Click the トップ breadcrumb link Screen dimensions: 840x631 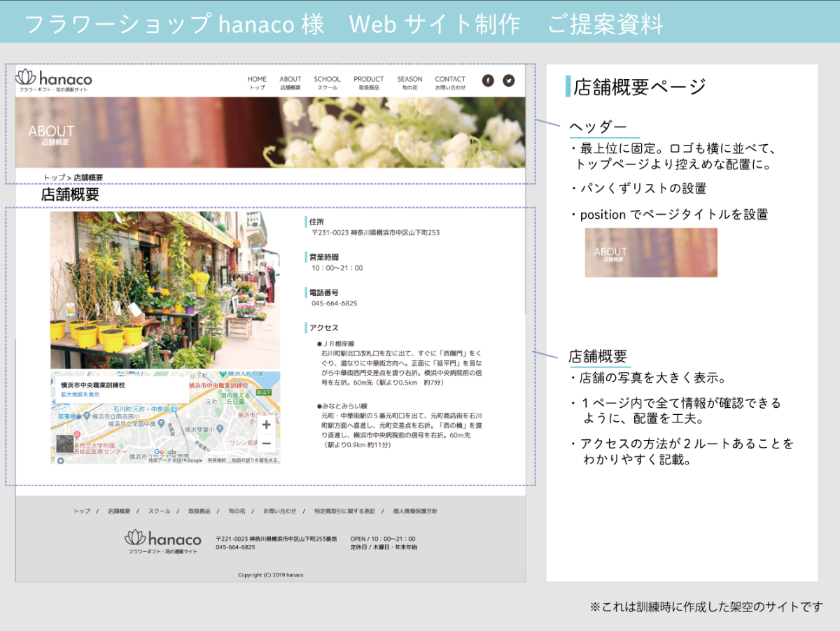[x=53, y=178]
